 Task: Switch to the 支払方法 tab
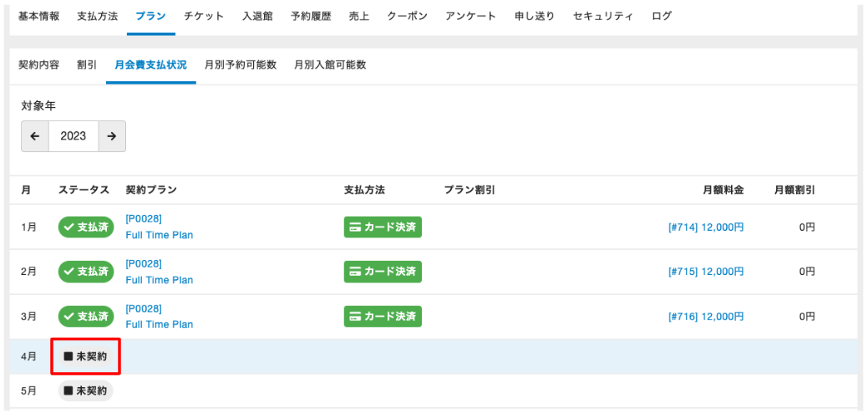pos(97,16)
